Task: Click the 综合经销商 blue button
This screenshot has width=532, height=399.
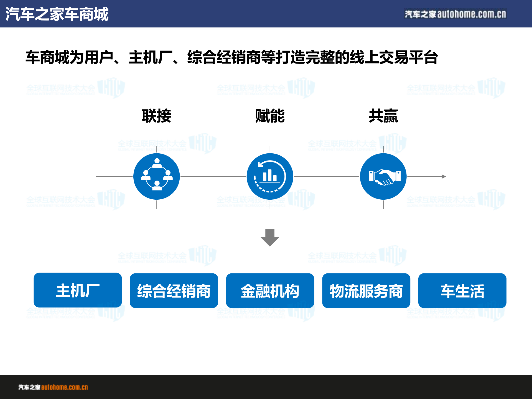Action: click(x=174, y=290)
